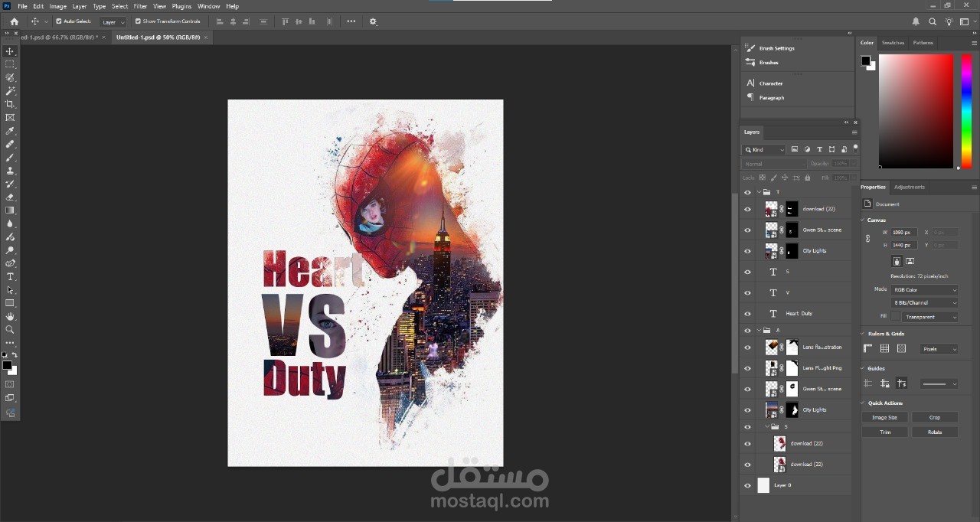Click the toolbar foreground color swatch

coord(8,366)
